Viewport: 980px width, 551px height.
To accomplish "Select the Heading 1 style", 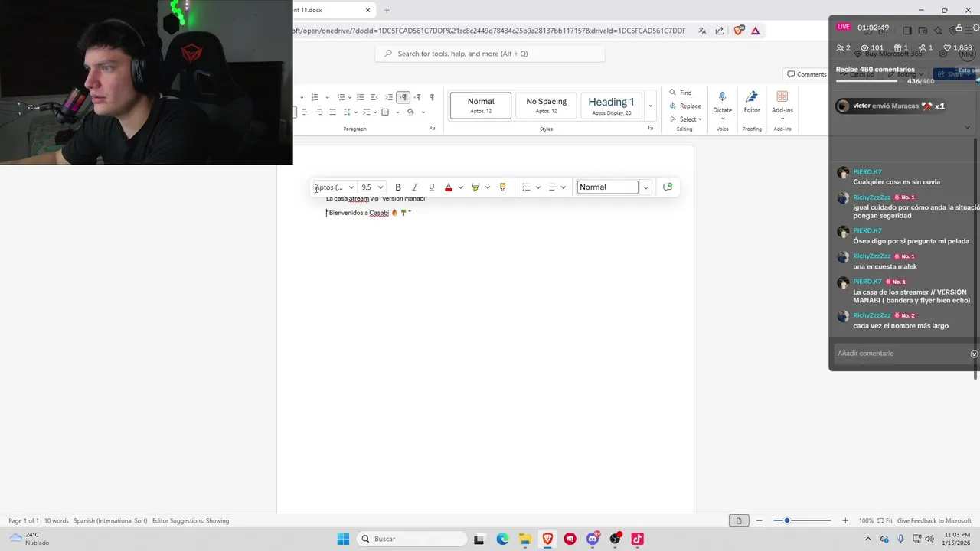I will point(611,106).
